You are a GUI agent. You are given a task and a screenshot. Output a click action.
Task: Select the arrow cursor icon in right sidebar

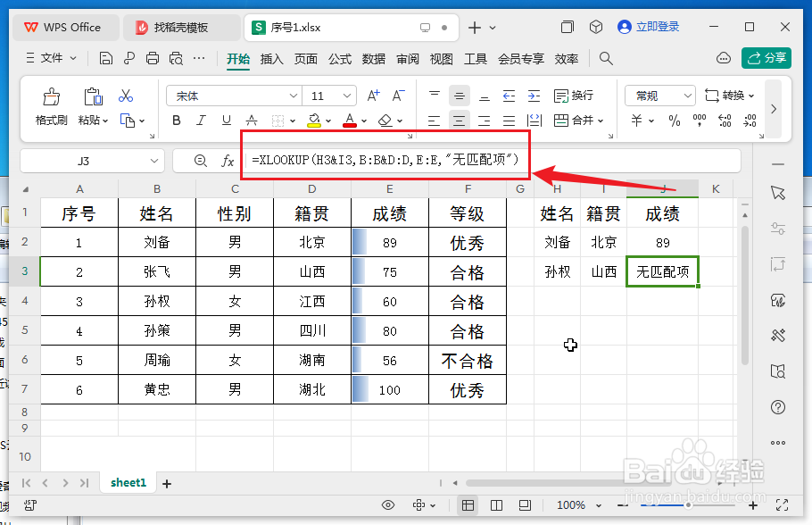(x=778, y=193)
